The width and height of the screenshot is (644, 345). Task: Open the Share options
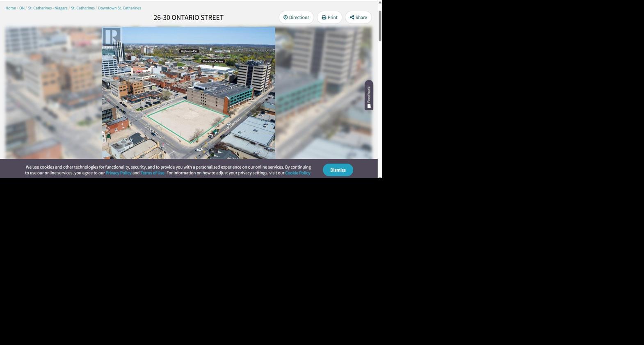click(358, 17)
